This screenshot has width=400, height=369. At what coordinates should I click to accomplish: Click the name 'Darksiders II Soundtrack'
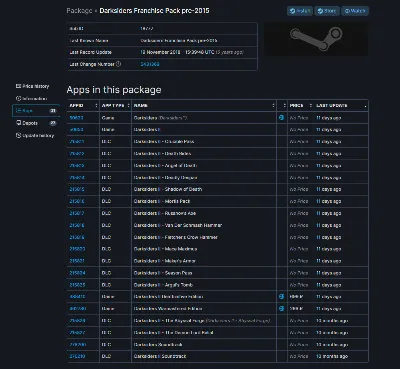(160, 356)
